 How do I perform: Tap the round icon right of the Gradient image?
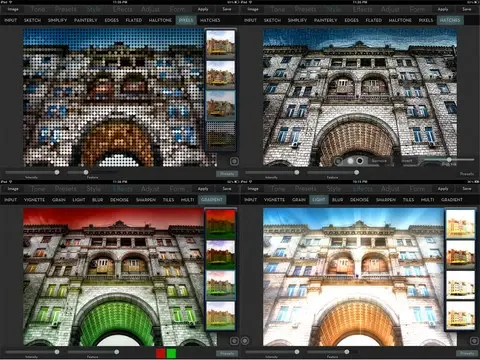point(234,341)
